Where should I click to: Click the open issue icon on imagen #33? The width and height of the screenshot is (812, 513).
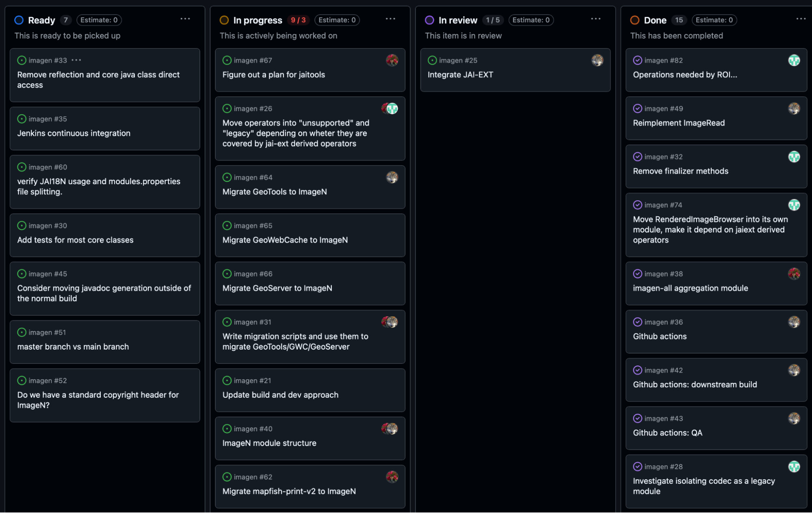click(x=22, y=60)
